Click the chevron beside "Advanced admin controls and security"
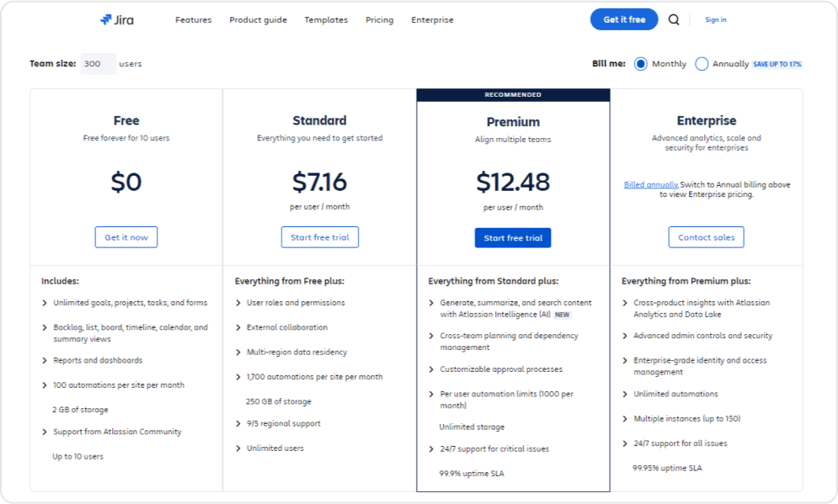Image resolution: width=838 pixels, height=504 pixels. click(x=623, y=336)
